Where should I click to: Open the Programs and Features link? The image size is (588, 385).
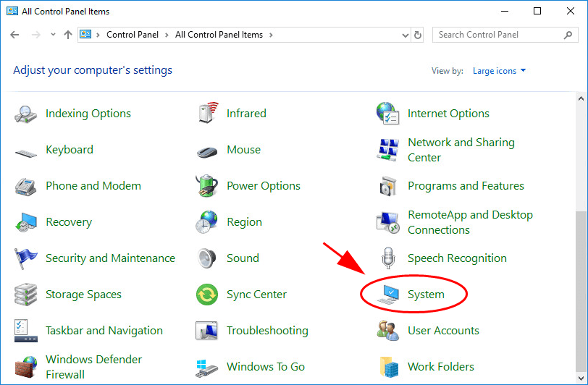[x=466, y=186]
